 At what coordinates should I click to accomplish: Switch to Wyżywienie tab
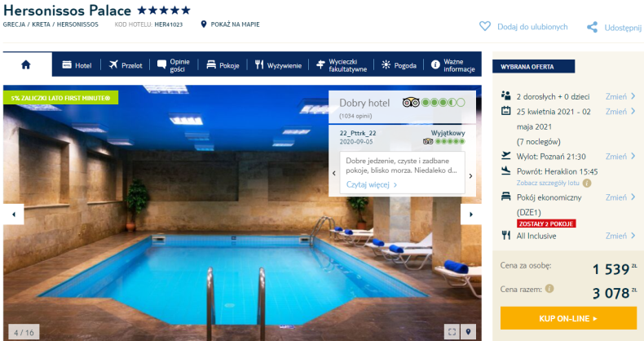[x=278, y=65]
